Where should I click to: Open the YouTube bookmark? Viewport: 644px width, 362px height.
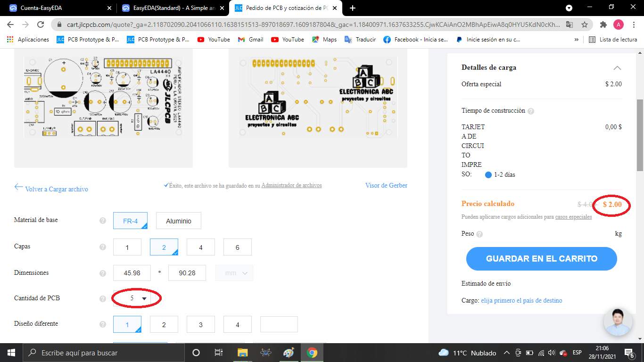(213, 40)
